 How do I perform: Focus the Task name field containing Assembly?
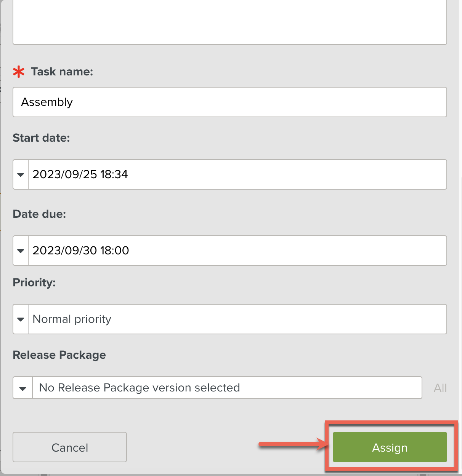229,102
